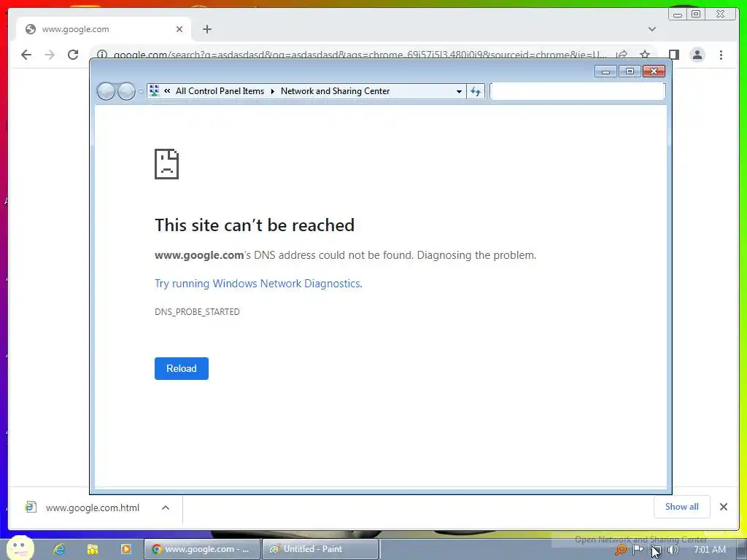This screenshot has width=747, height=560.
Task: Switch to Chrome taskbar button
Action: coord(202,549)
